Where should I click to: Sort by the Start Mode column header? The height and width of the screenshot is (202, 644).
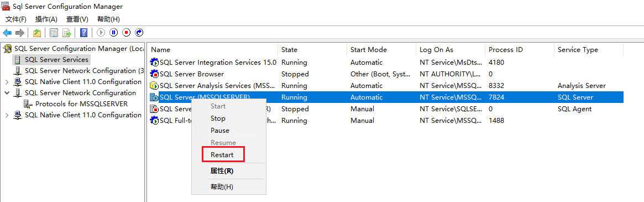[381, 50]
